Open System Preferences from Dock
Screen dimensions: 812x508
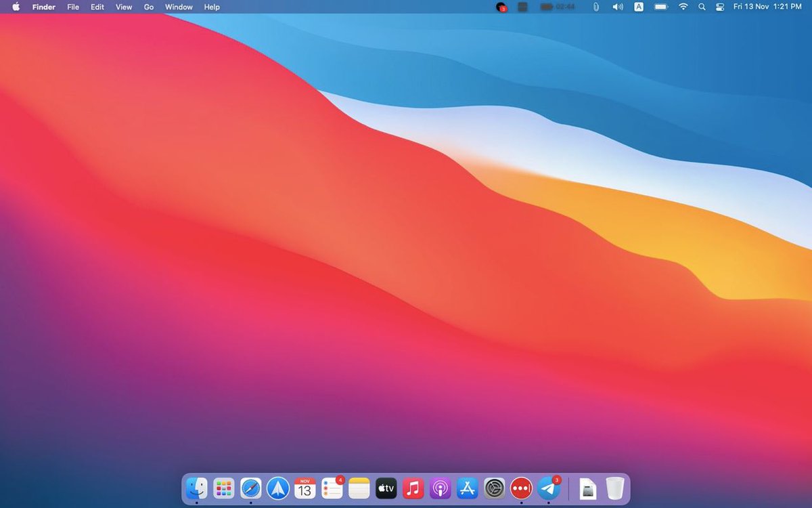(495, 488)
